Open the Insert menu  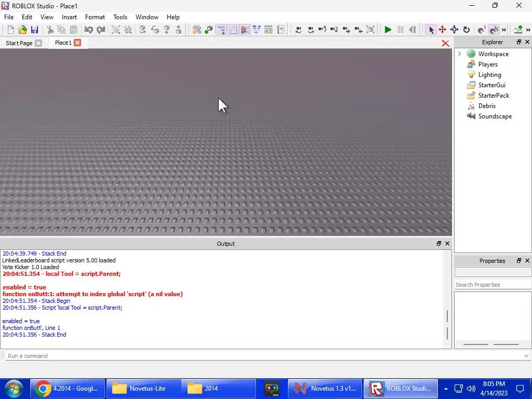(x=69, y=17)
